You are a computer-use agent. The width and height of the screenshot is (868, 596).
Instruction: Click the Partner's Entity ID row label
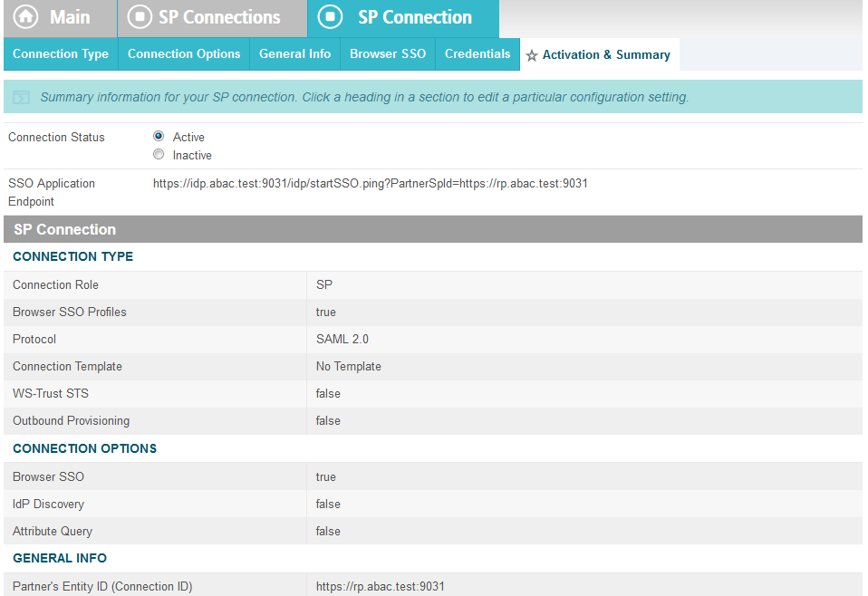(102, 587)
